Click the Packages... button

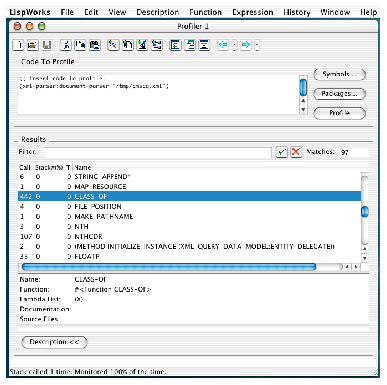click(x=340, y=94)
